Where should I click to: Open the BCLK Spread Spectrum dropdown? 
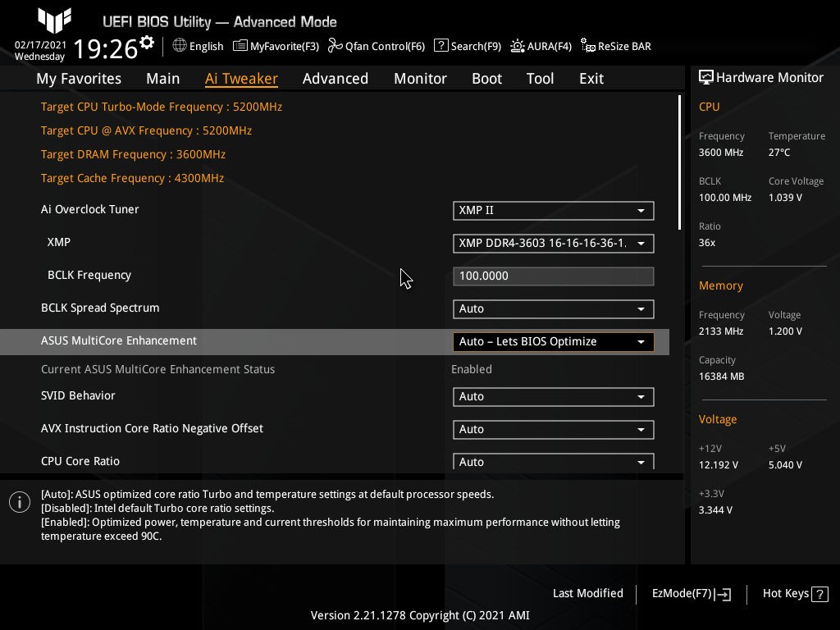[x=553, y=309]
